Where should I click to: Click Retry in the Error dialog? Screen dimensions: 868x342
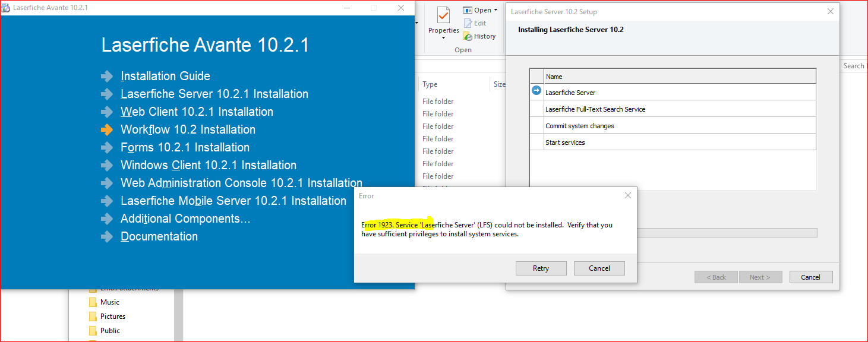541,268
